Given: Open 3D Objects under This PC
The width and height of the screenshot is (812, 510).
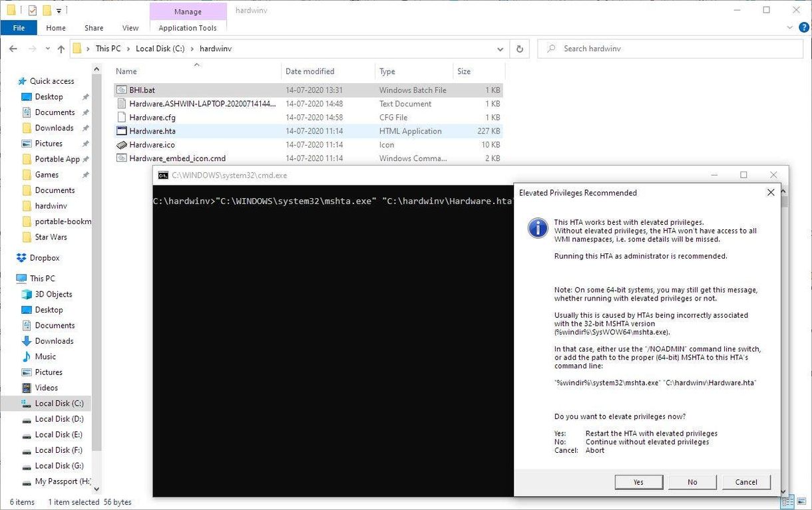Looking at the screenshot, I should tap(53, 294).
